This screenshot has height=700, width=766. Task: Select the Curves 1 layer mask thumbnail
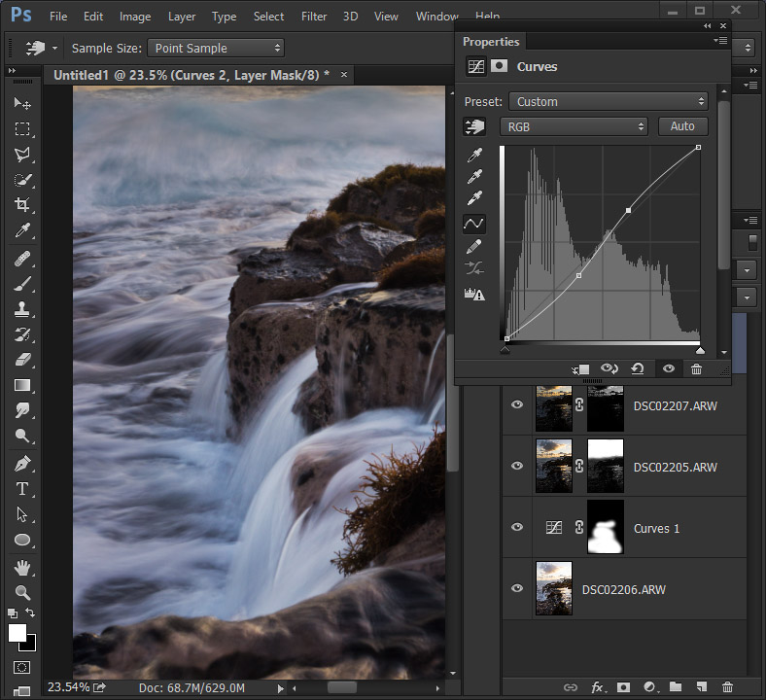606,528
